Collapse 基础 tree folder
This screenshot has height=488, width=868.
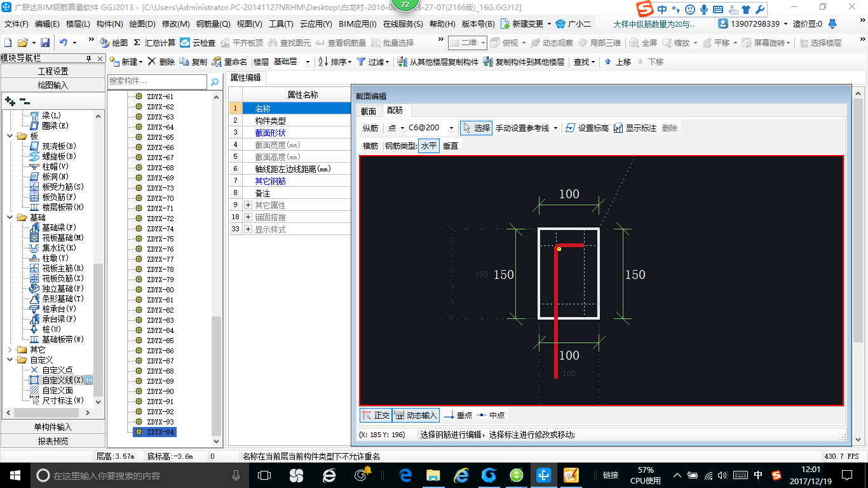(10, 217)
